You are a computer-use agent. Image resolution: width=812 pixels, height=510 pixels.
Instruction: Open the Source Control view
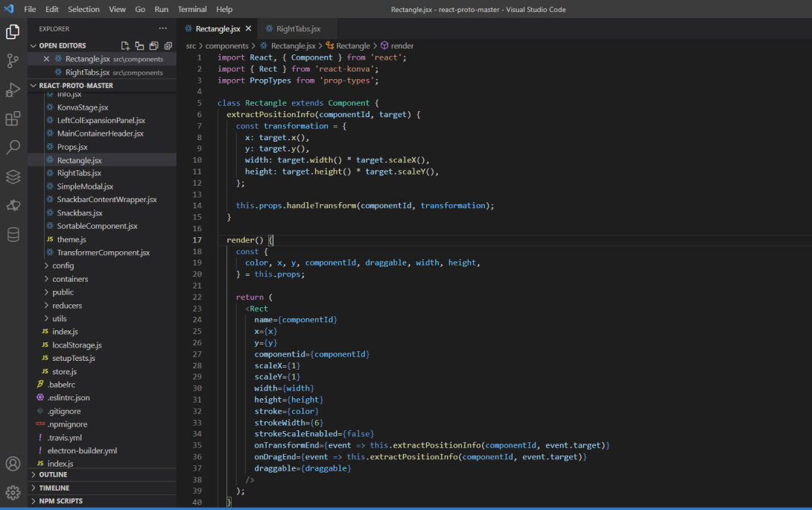tap(13, 60)
